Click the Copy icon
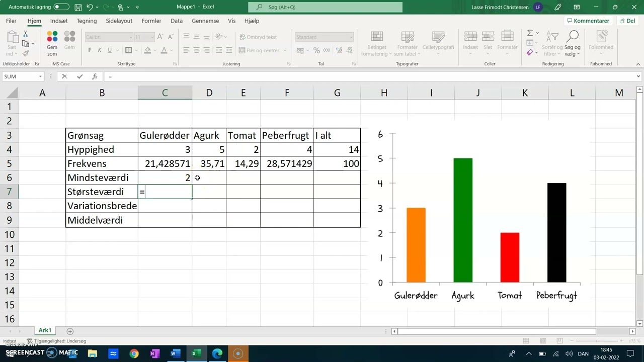 click(25, 44)
